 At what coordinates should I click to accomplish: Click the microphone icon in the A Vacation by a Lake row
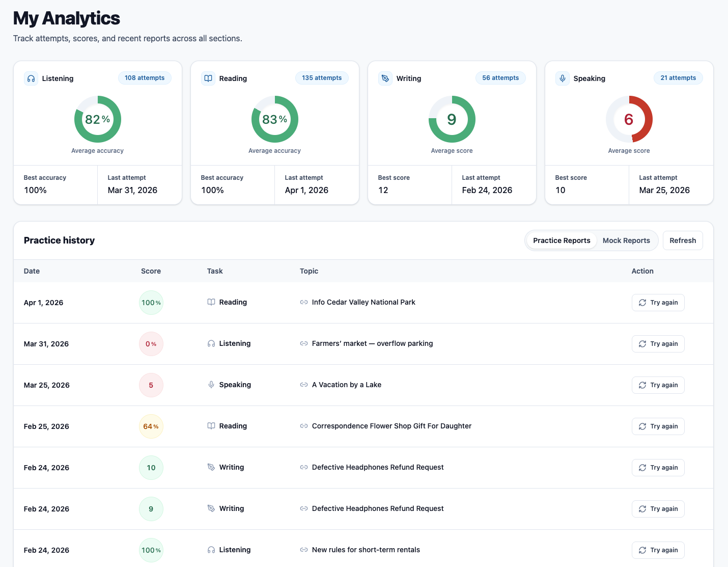pyautogui.click(x=211, y=385)
